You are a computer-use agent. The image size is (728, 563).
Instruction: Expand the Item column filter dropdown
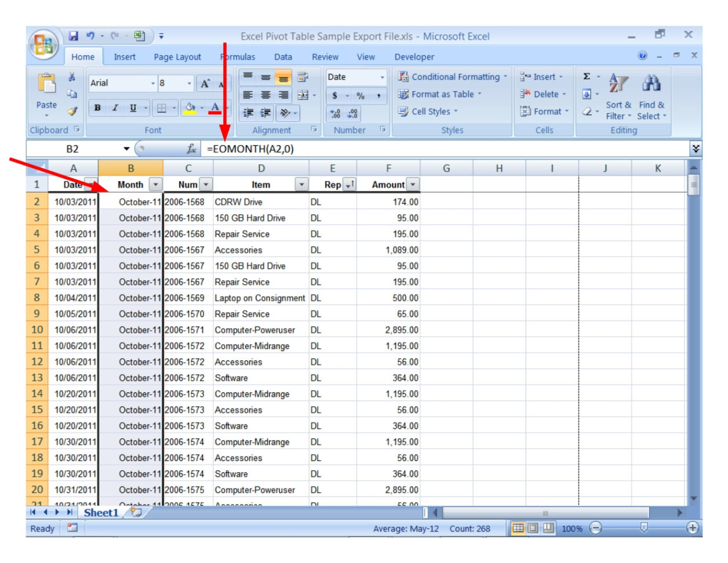(301, 185)
